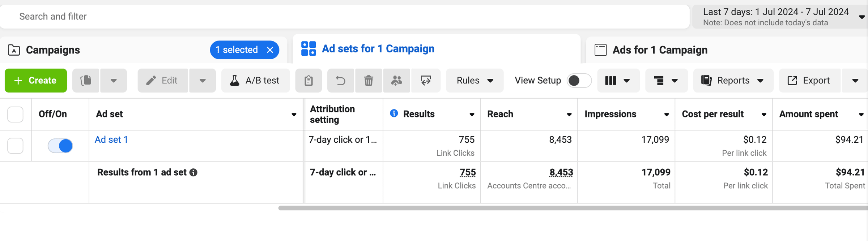The width and height of the screenshot is (868, 241).
Task: Click the audience people icon
Action: click(397, 80)
